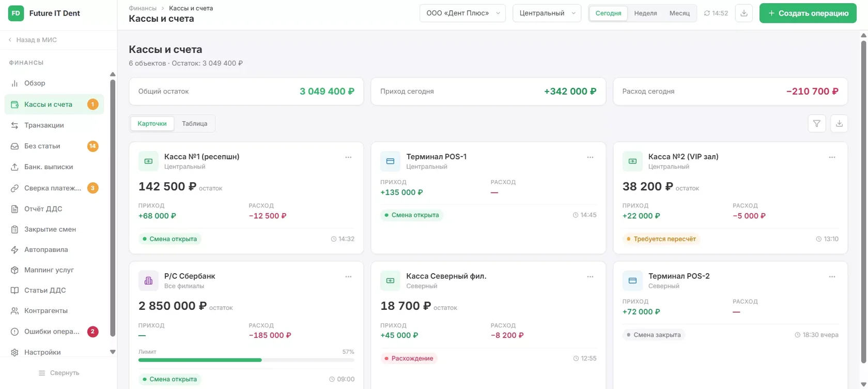Click the header download icon button

[x=744, y=13]
